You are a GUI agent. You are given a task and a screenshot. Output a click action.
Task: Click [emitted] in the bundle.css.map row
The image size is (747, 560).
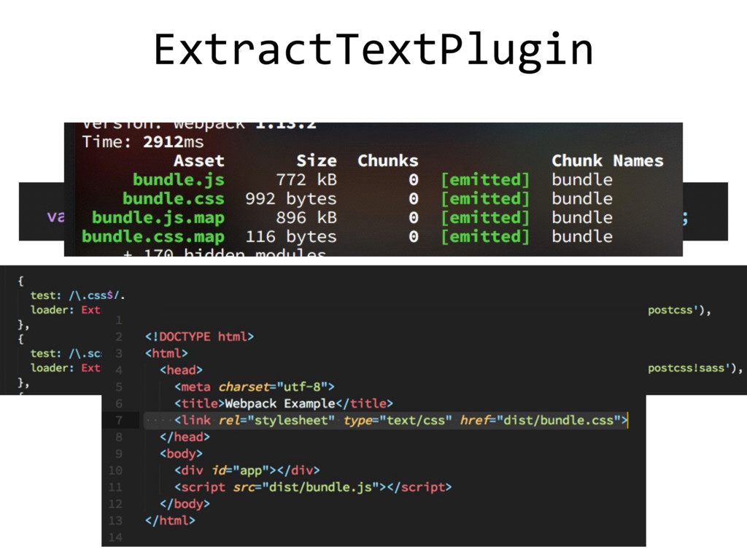(x=485, y=237)
